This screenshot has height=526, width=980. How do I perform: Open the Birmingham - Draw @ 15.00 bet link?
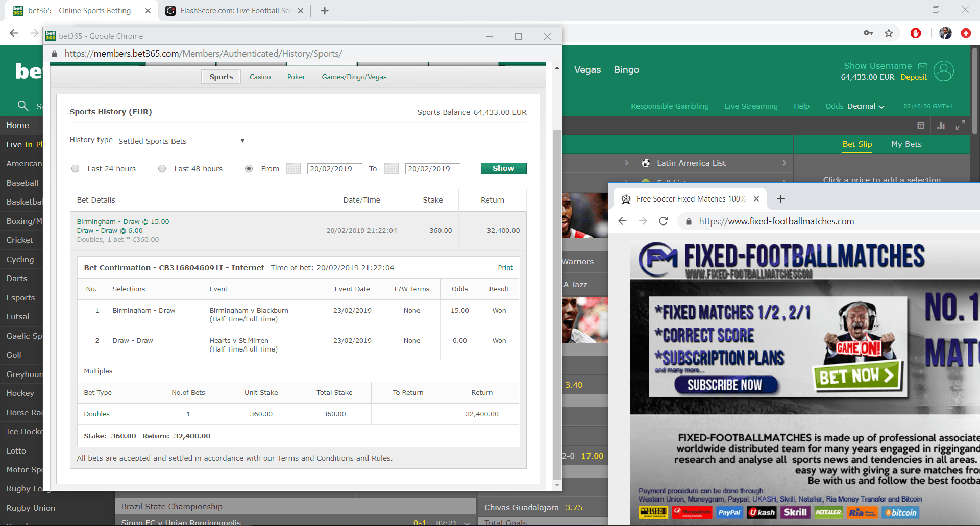123,222
